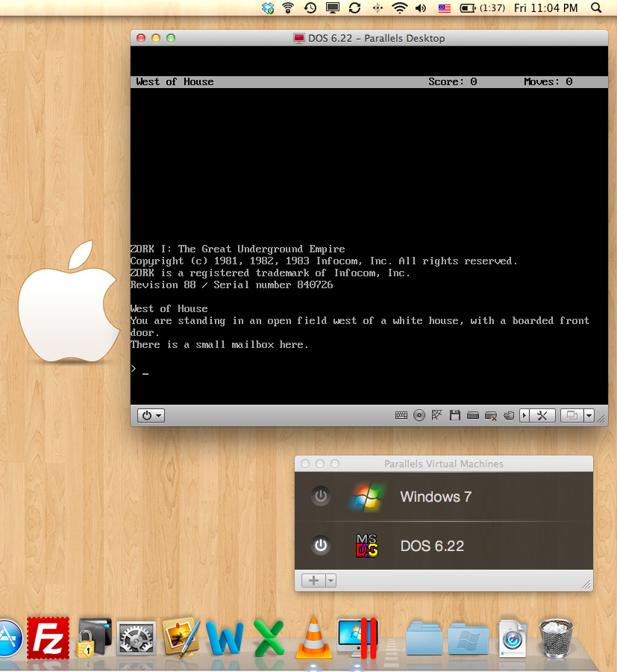Open Time Machine menu bar icon
This screenshot has height=672, width=617.
click(x=310, y=7)
